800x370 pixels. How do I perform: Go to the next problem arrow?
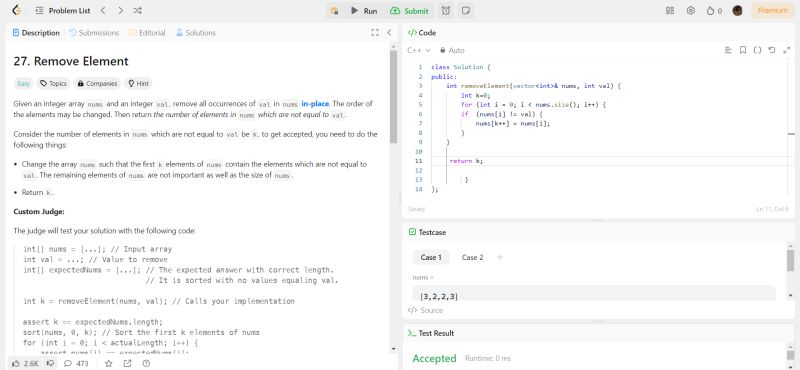pos(120,10)
